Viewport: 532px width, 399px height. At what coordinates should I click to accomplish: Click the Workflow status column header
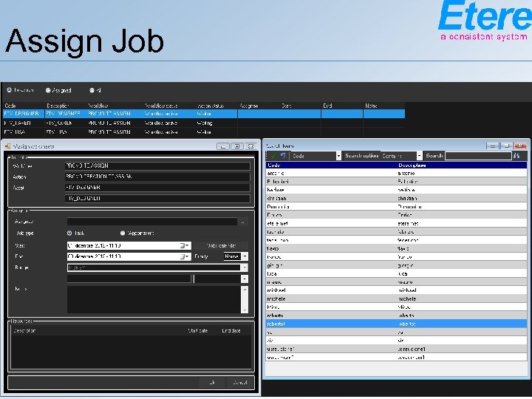tap(161, 106)
